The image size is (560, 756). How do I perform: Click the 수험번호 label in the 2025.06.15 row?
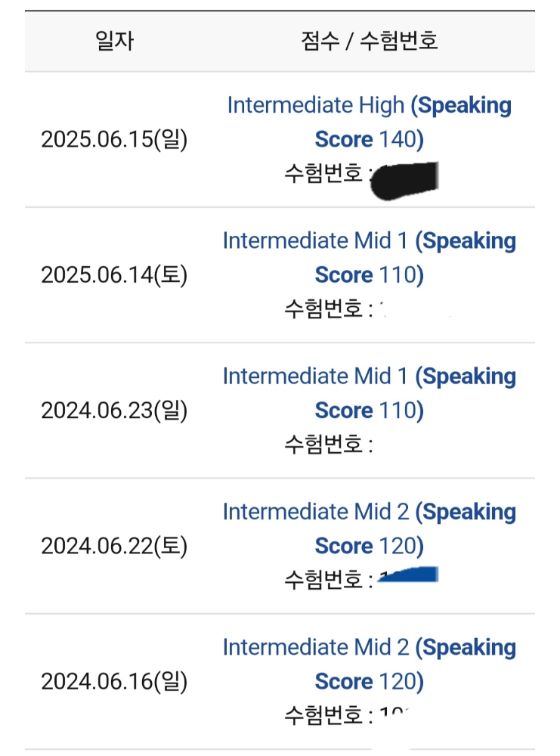[x=325, y=175]
